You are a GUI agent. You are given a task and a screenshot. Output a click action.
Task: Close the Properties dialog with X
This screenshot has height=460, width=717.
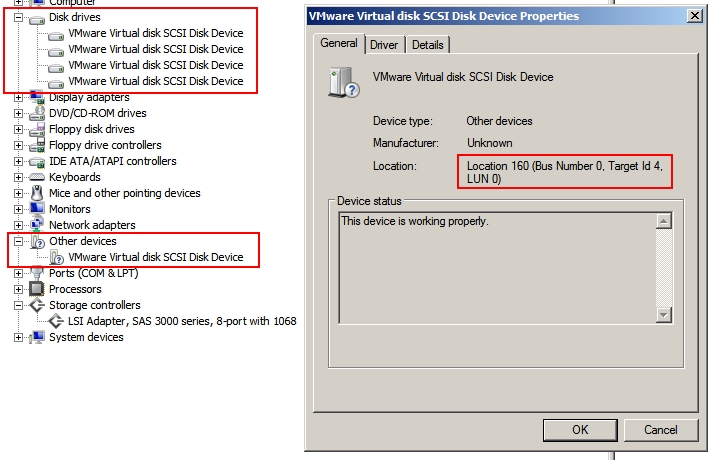695,16
